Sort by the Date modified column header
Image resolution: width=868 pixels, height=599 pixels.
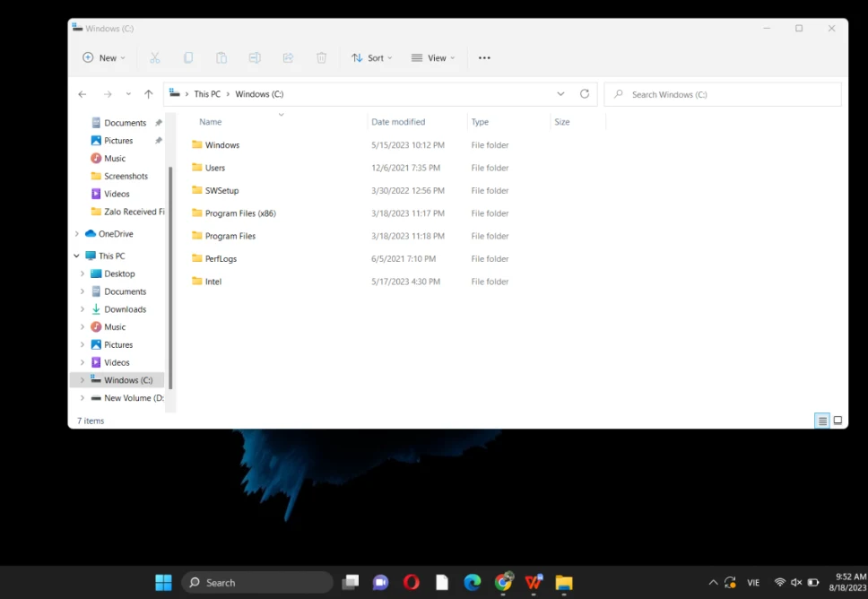(x=398, y=122)
